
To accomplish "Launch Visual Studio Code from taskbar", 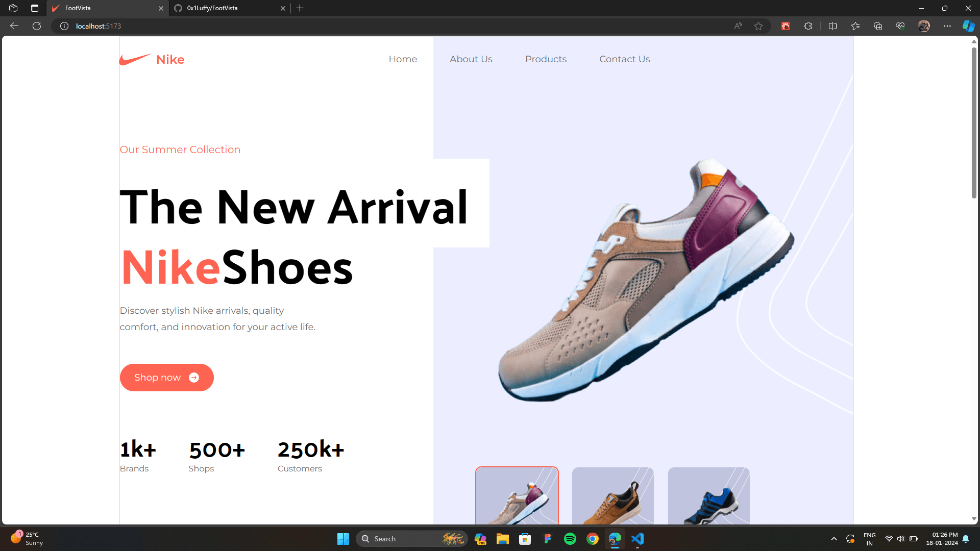I will click(x=638, y=539).
